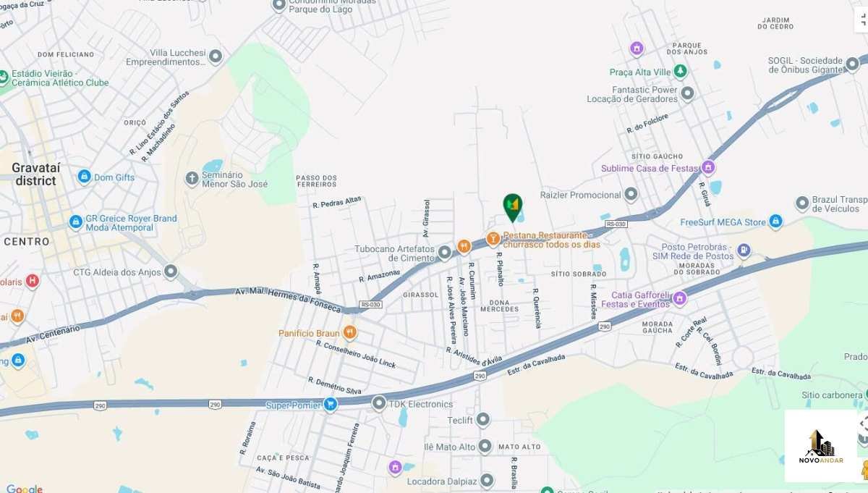
Task: Select the Catia Gafforelli Festas e Eventos pin
Action: (x=679, y=298)
